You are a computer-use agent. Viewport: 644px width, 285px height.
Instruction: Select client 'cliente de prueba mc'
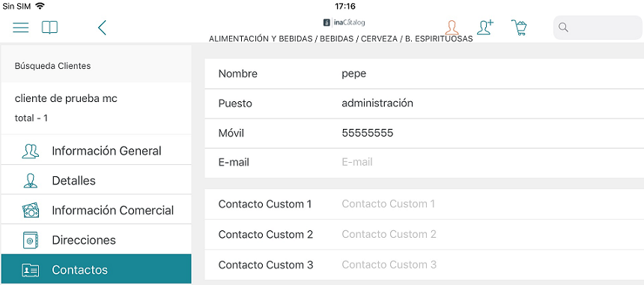pos(97,108)
